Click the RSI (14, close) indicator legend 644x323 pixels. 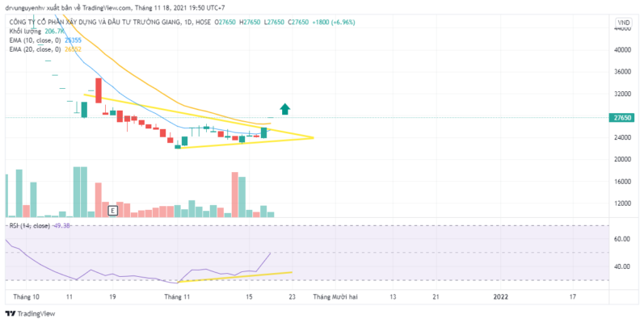tap(30, 226)
